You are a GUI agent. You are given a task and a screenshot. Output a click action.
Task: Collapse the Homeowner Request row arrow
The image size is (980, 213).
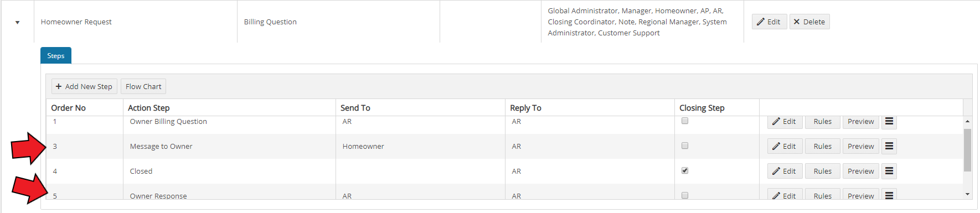(18, 23)
